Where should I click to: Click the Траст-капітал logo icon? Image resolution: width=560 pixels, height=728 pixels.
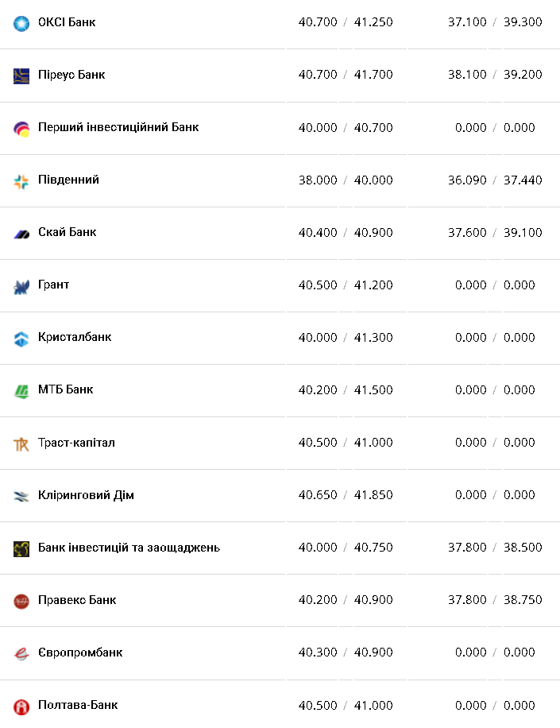click(21, 443)
